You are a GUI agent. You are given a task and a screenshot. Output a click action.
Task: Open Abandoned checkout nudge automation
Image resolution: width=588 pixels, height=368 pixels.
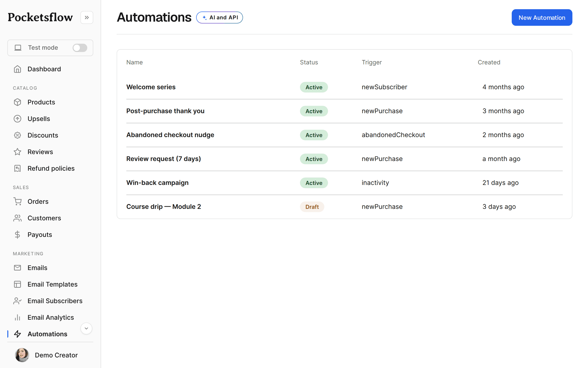pyautogui.click(x=170, y=135)
